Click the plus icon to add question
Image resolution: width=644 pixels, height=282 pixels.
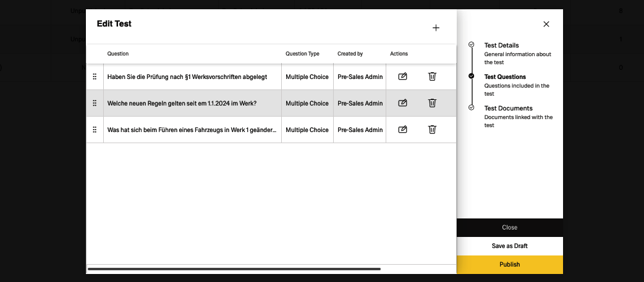[x=436, y=28]
